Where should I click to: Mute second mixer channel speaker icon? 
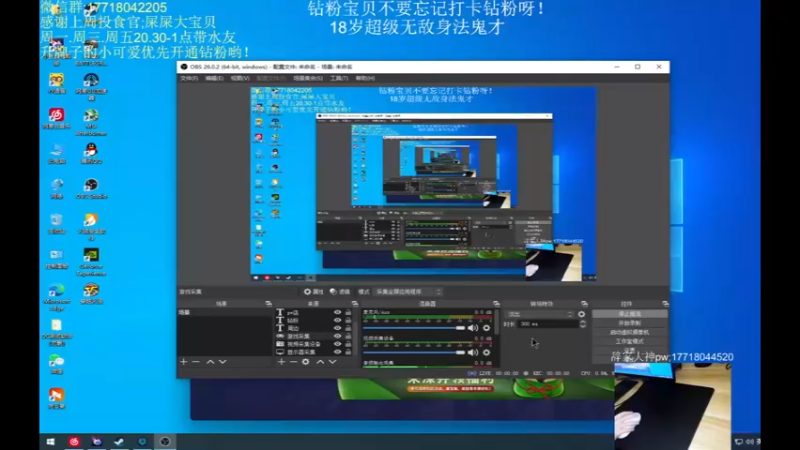coord(473,352)
